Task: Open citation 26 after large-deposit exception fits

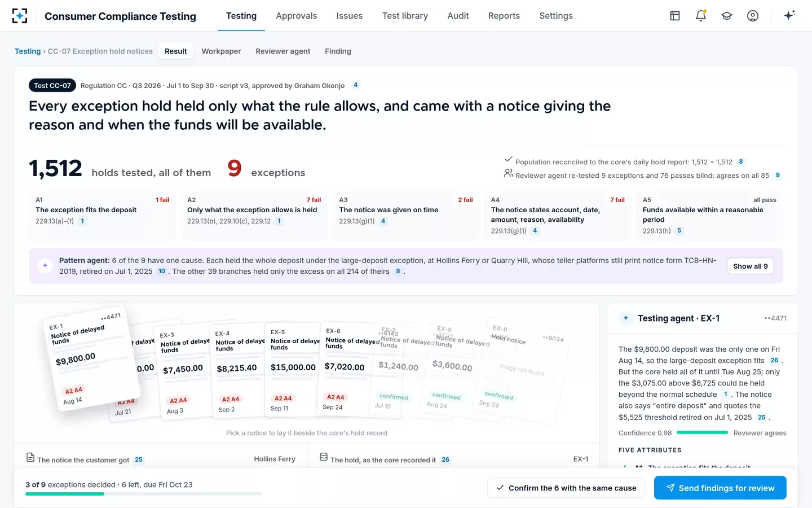Action: click(774, 361)
